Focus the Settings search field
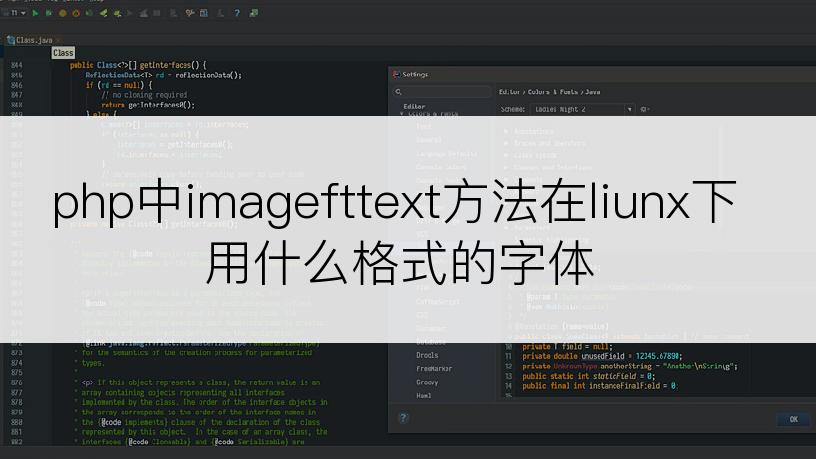Screen dimensions: 816x459 click(x=442, y=92)
